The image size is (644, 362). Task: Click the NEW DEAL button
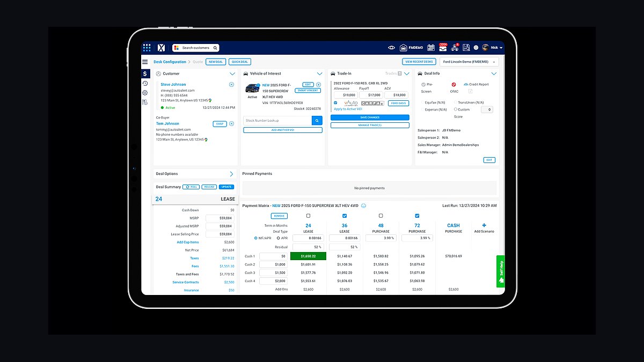coord(216,62)
